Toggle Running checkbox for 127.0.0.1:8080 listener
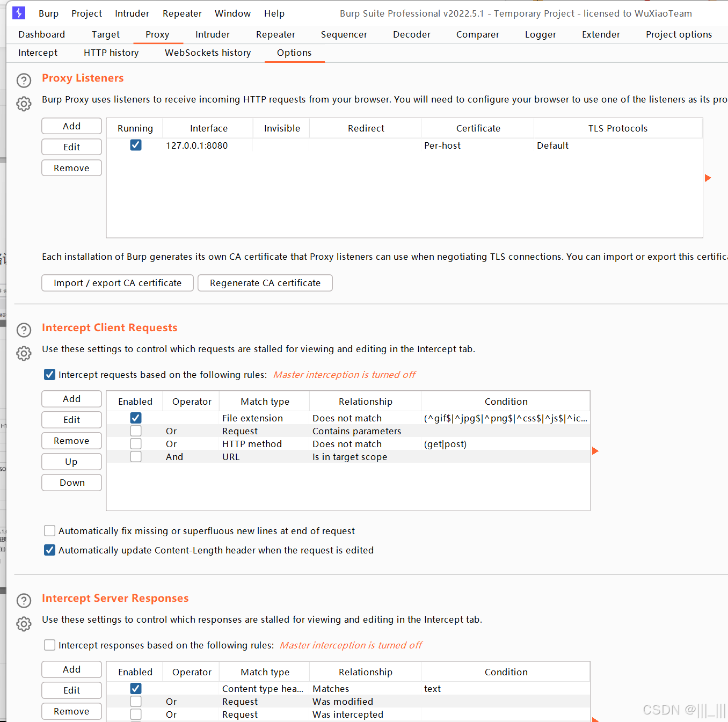The height and width of the screenshot is (722, 728). pyautogui.click(x=136, y=145)
